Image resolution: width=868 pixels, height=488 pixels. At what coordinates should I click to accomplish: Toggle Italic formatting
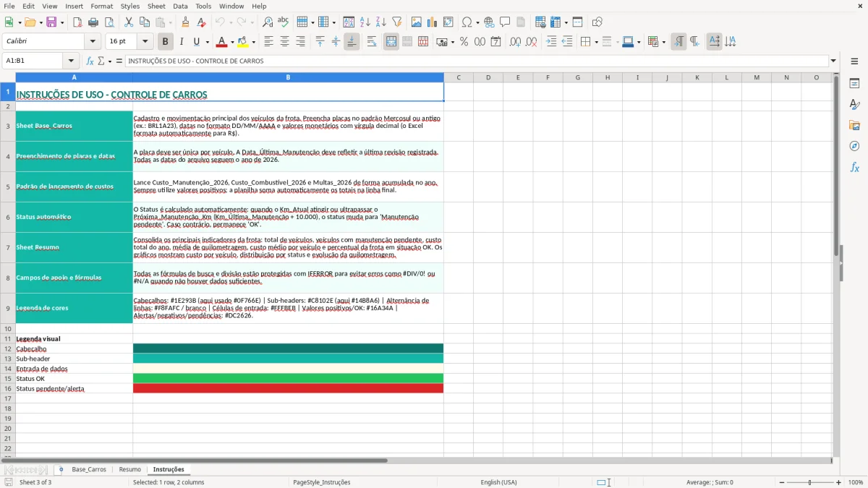[181, 42]
